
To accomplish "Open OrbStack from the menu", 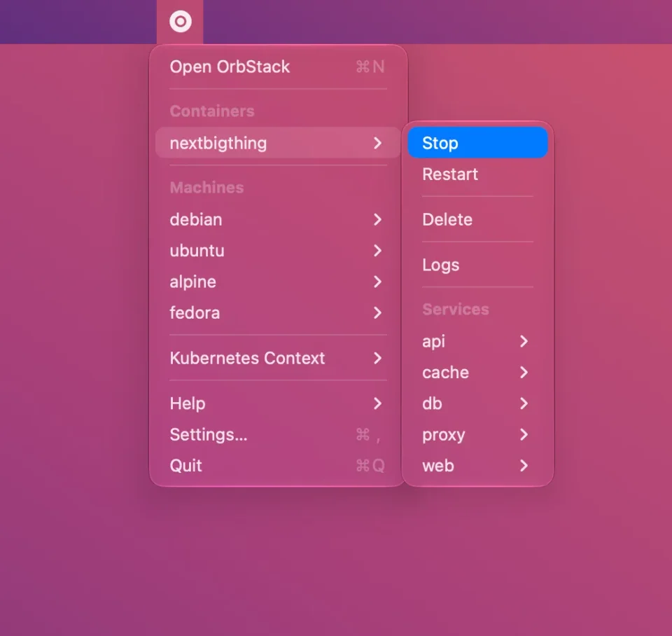I will [278, 67].
